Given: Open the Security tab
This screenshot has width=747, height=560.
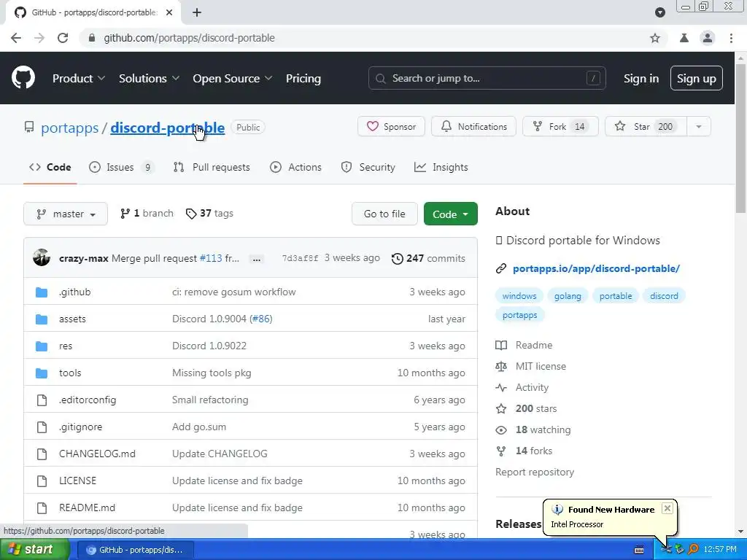Looking at the screenshot, I should pyautogui.click(x=368, y=167).
